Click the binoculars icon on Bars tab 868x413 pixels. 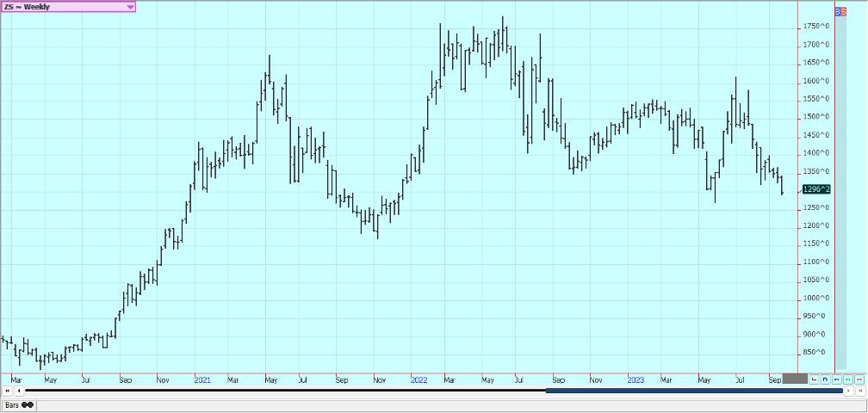[28, 404]
